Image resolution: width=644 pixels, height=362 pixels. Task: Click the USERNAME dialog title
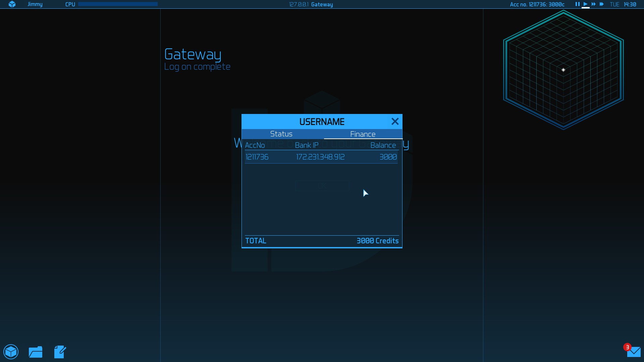(x=322, y=122)
